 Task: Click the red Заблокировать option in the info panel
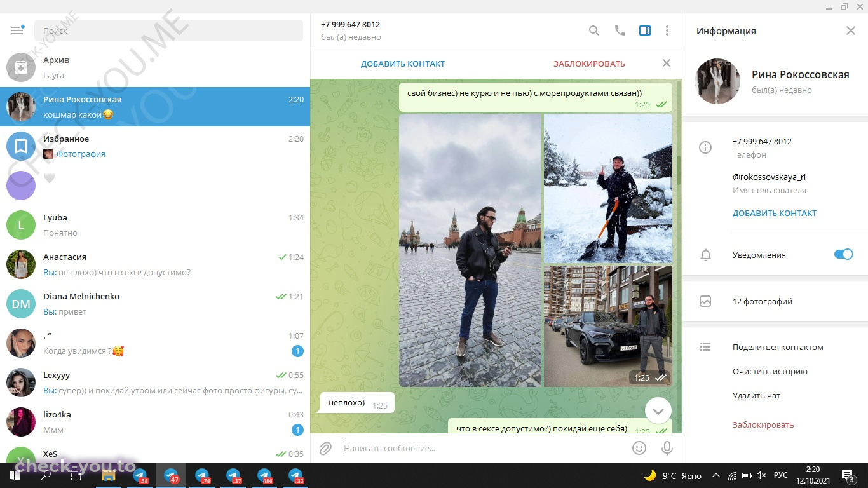(x=763, y=424)
